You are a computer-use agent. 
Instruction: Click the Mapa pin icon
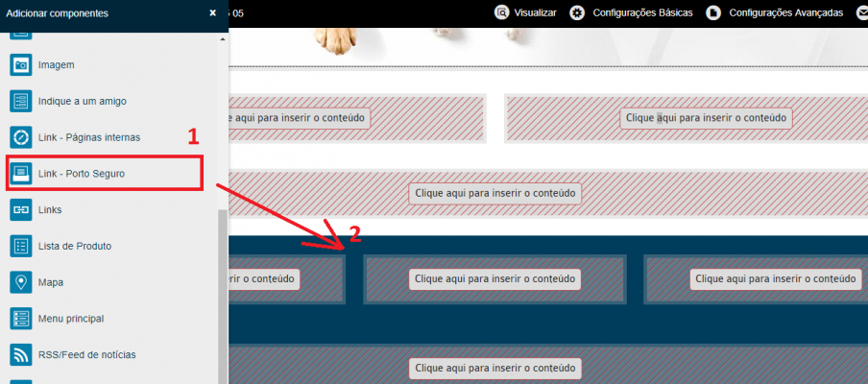click(21, 282)
